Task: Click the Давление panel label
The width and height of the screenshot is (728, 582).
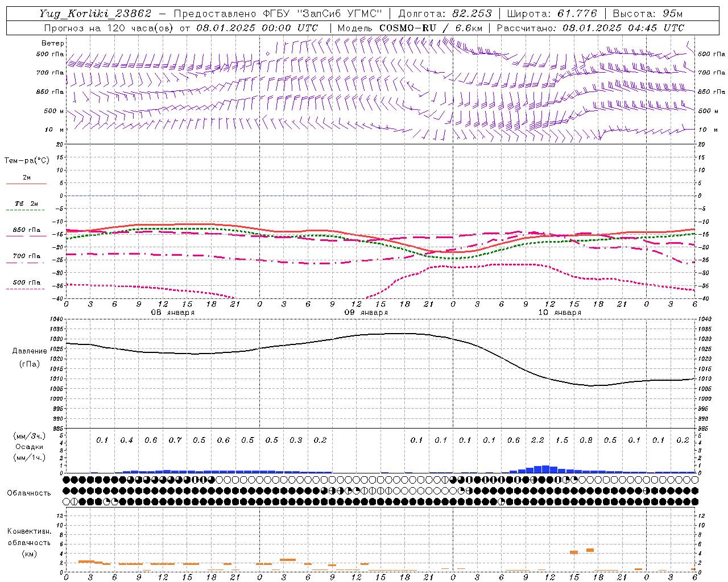Action: pos(30,351)
